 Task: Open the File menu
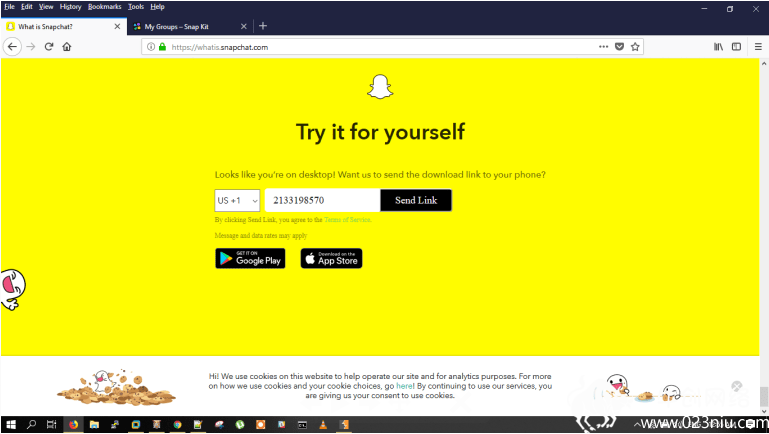pos(9,7)
